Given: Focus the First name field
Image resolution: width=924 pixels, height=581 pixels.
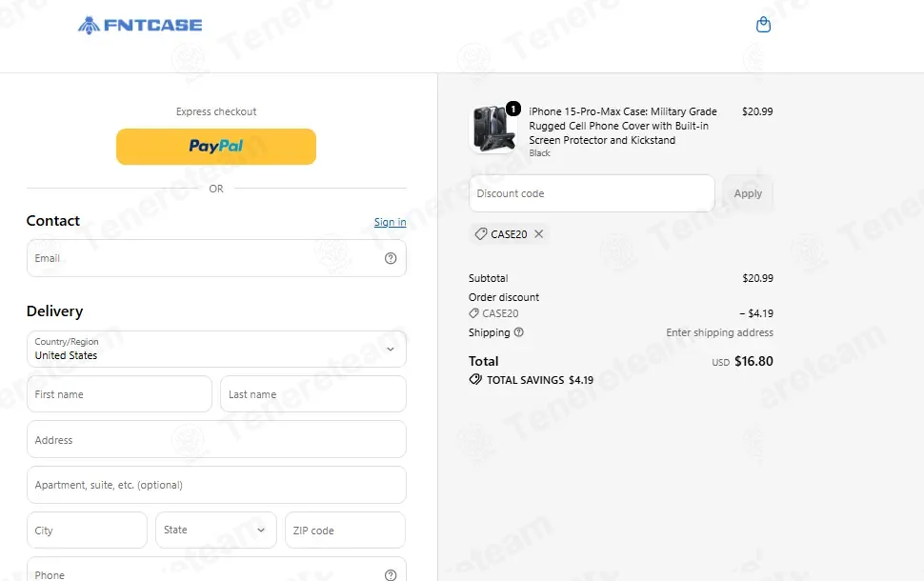Looking at the screenshot, I should tap(119, 394).
